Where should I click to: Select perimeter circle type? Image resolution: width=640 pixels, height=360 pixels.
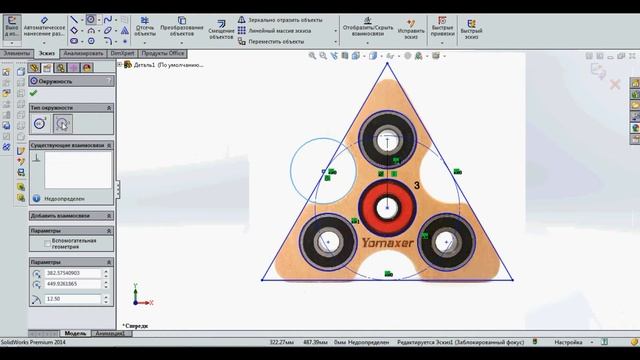coord(62,124)
